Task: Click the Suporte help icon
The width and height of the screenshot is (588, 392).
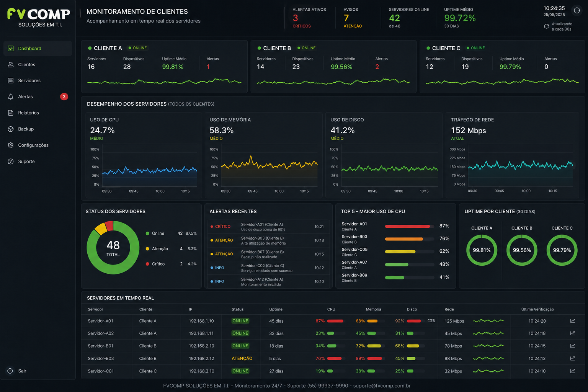Action: pos(11,162)
